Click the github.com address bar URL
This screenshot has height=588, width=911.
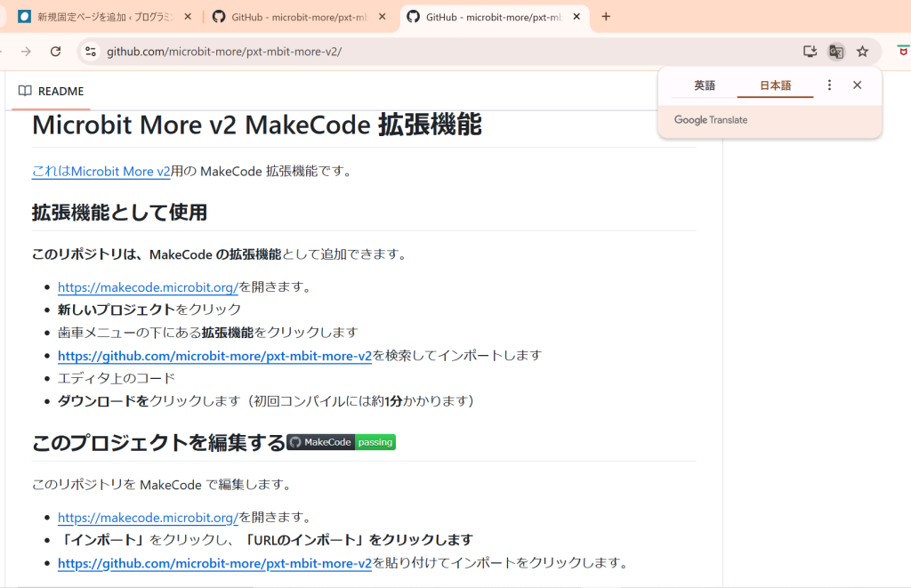pos(224,52)
